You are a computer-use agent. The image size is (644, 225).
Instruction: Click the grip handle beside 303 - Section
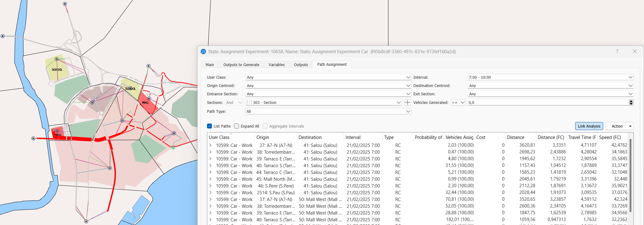coord(249,102)
